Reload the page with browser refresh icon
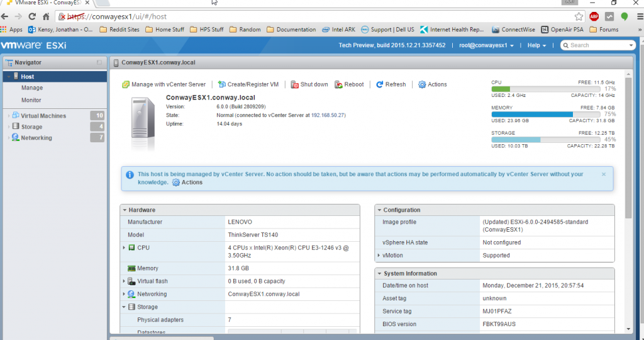This screenshot has width=644, height=340. 32,16
